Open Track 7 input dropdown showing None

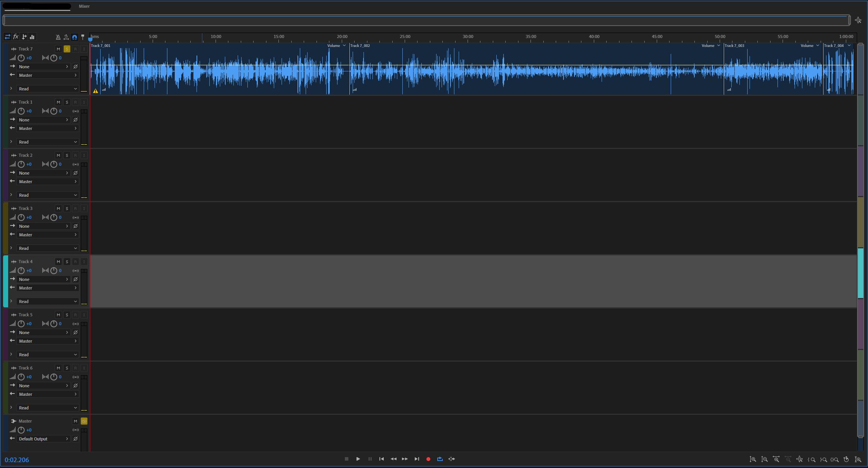pos(43,67)
